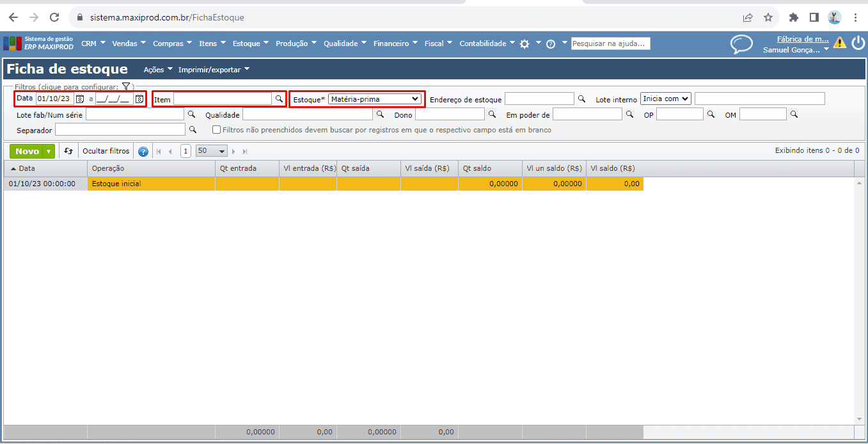Click the yellow warning triangle icon

click(x=839, y=43)
